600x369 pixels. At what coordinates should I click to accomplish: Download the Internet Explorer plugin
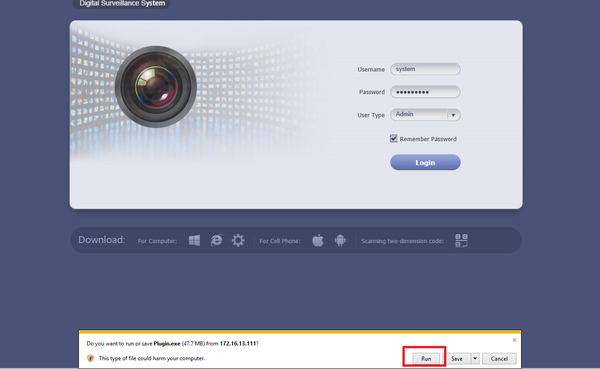click(216, 240)
